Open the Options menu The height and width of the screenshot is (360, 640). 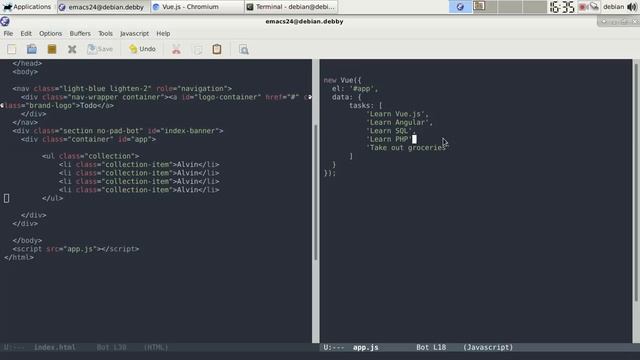51,33
